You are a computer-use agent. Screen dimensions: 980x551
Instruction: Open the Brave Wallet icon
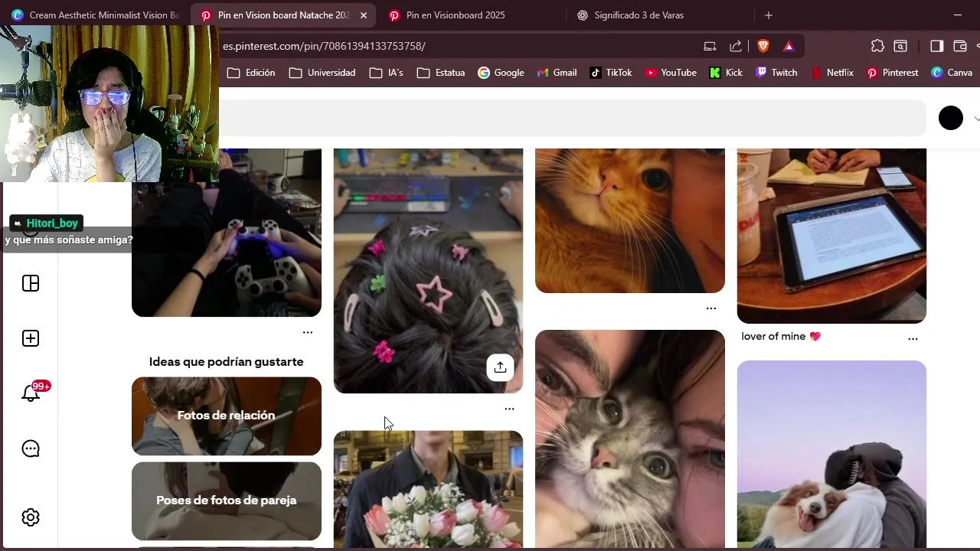[960, 46]
